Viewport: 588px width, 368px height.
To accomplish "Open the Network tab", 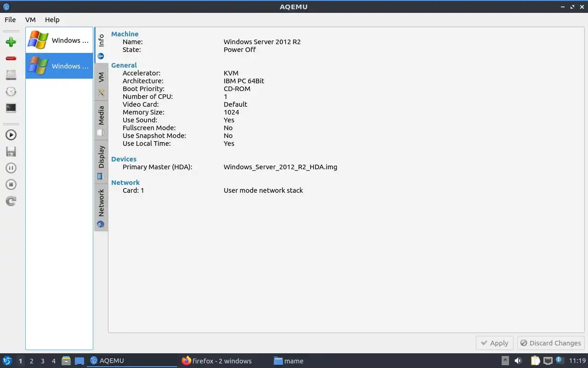I will pos(101,208).
